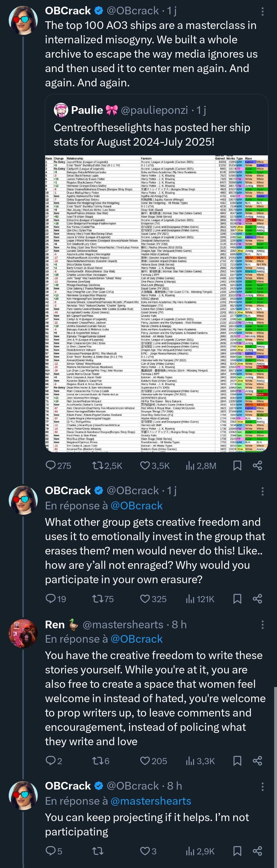Bookmark the top AO3 ships tweet
Screen dimensions: 277x868
pos(237,466)
